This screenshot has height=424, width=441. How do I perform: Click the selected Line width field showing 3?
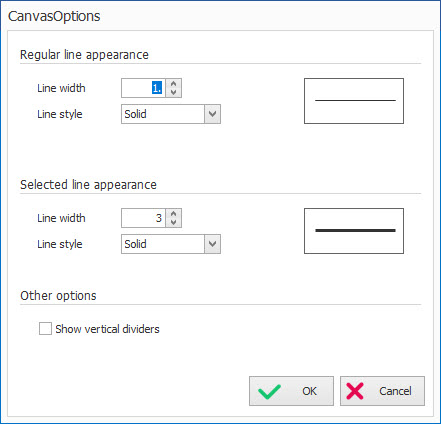pos(143,218)
